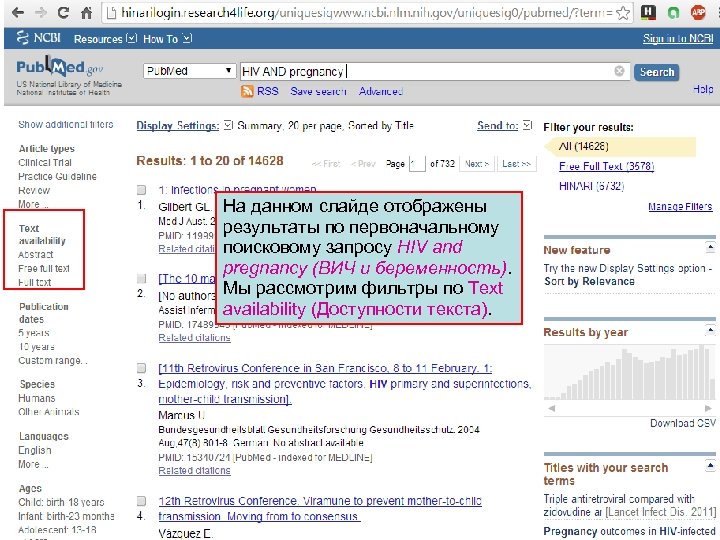Filter ages Child: birth-18 years
The width and height of the screenshot is (720, 540).
click(61, 502)
